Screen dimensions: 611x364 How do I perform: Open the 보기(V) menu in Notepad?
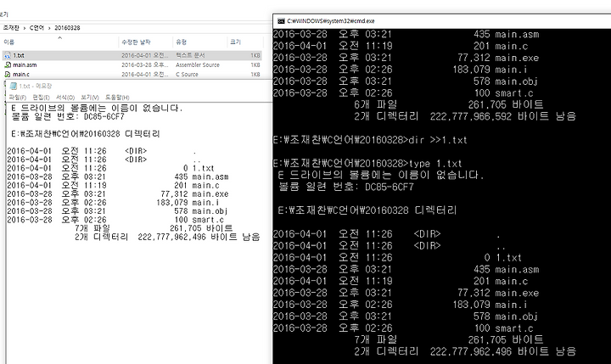(x=90, y=98)
